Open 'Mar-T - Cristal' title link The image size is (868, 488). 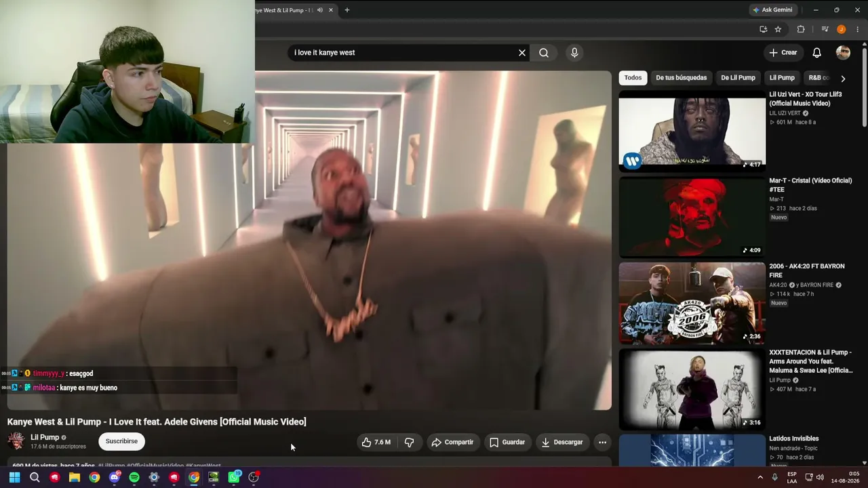810,185
